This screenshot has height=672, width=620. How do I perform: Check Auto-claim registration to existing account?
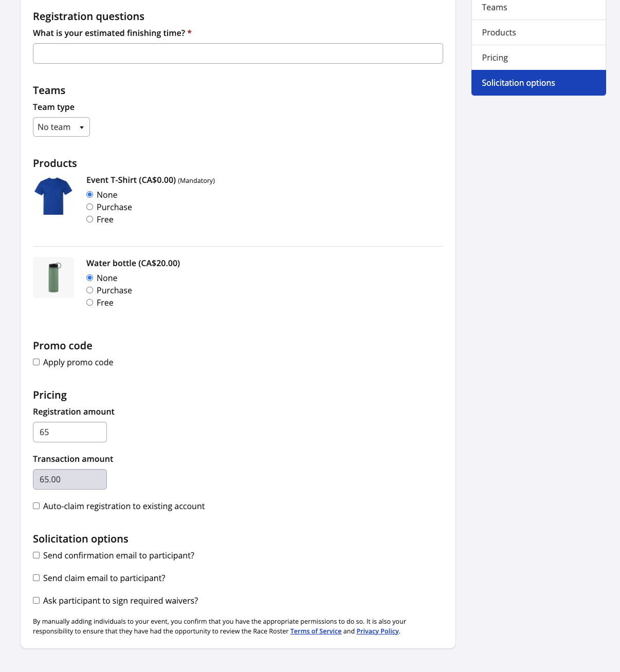pyautogui.click(x=37, y=506)
